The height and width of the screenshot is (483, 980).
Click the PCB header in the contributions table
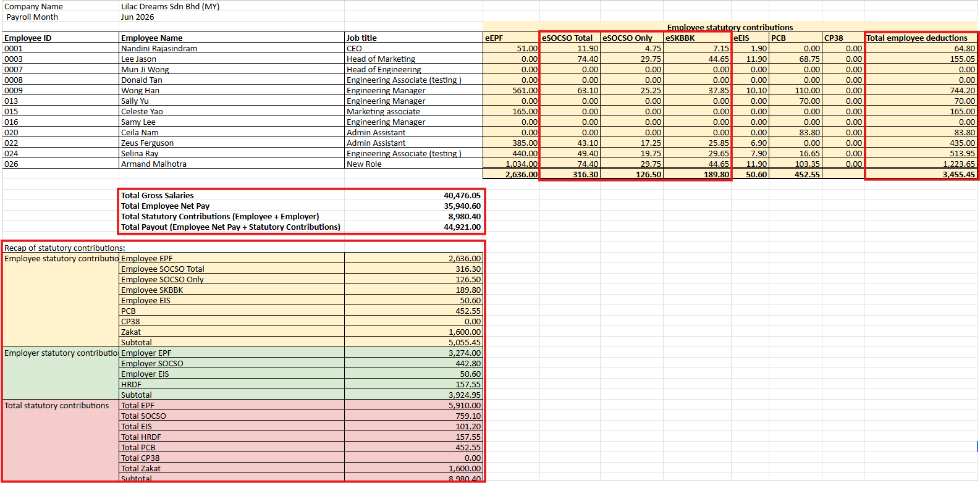pyautogui.click(x=795, y=38)
